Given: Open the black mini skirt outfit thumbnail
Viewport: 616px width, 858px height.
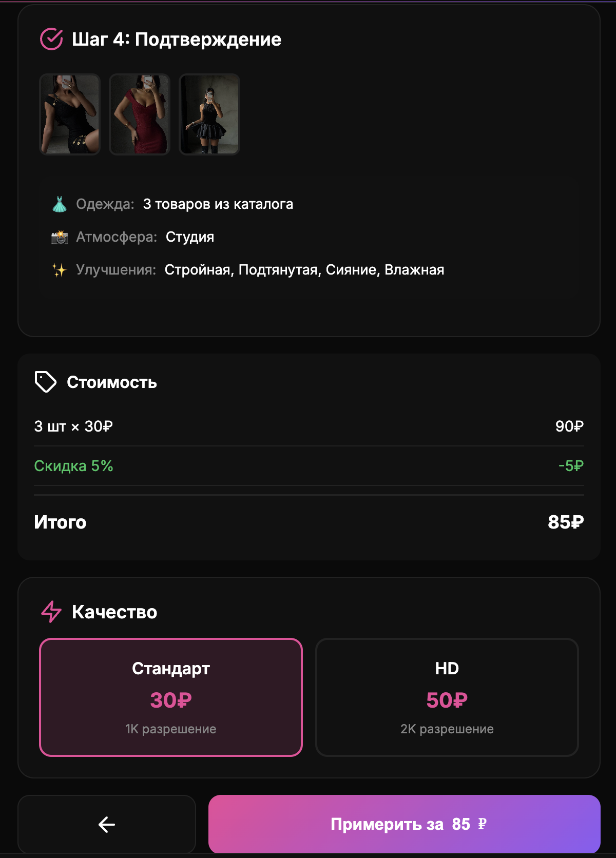Looking at the screenshot, I should (209, 114).
